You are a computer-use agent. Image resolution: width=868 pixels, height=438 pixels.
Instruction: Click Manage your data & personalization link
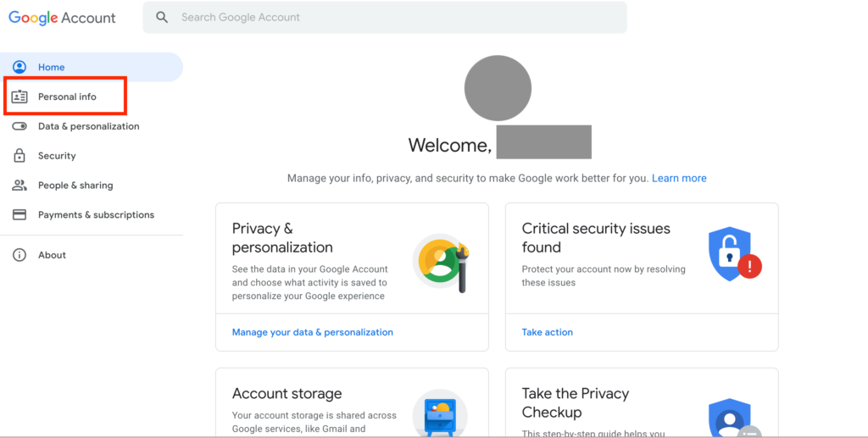(x=313, y=332)
